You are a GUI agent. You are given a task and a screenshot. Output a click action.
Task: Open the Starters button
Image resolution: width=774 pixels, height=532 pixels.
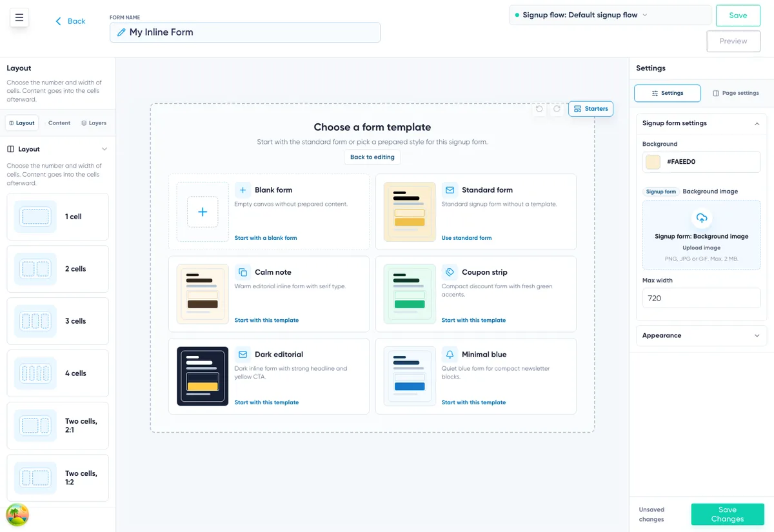[x=591, y=109]
